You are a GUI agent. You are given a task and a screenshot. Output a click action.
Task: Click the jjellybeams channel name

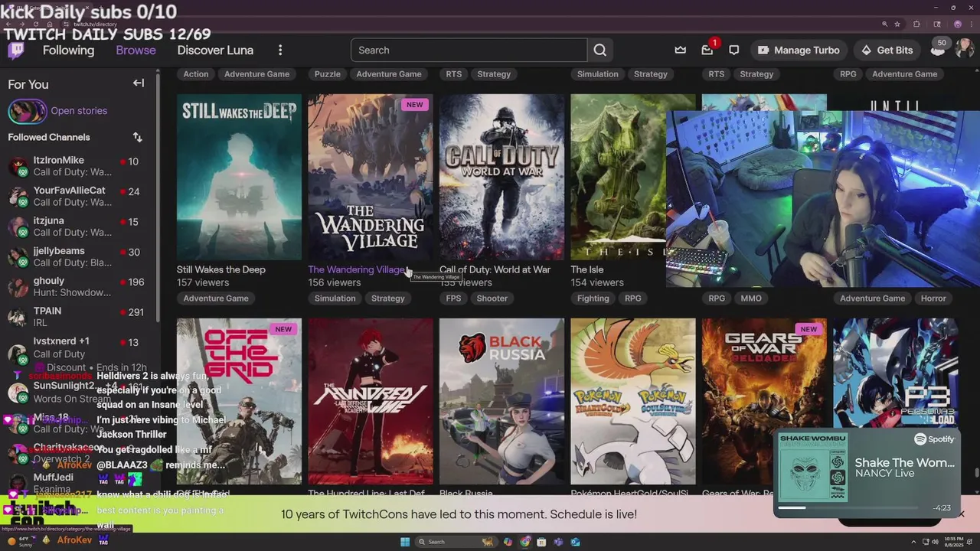[x=59, y=250]
